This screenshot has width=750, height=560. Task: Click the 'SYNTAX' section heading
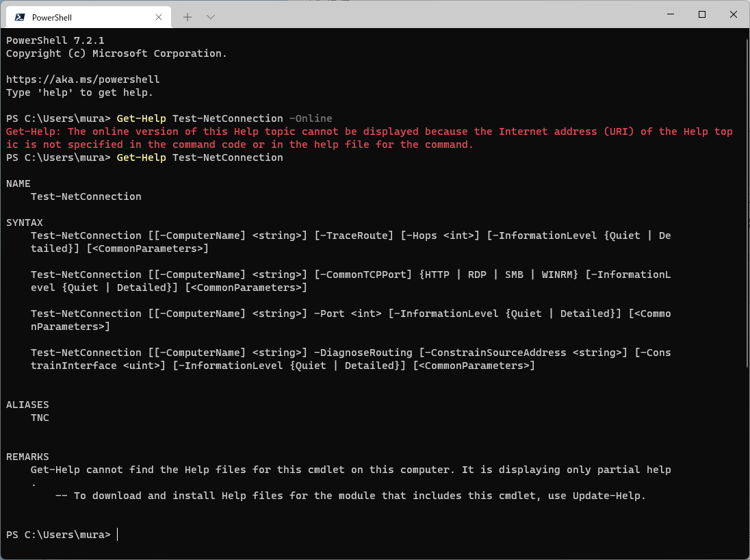25,222
